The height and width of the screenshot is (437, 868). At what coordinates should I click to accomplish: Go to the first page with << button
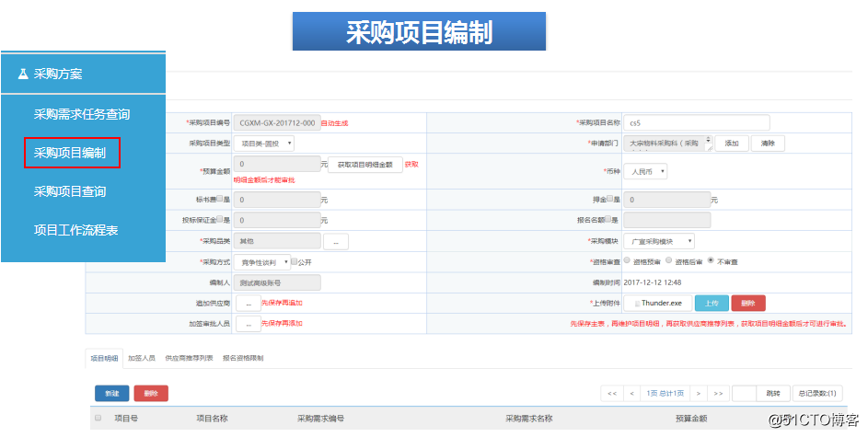click(611, 394)
